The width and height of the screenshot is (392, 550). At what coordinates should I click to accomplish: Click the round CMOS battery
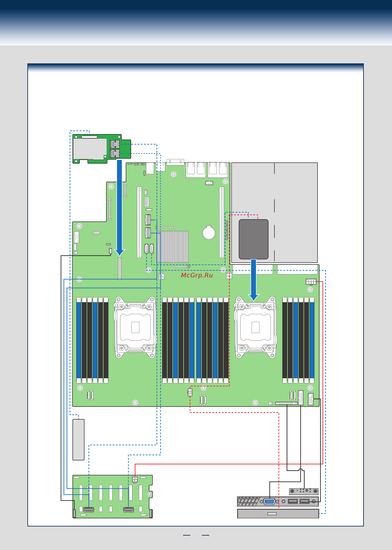pyautogui.click(x=209, y=232)
